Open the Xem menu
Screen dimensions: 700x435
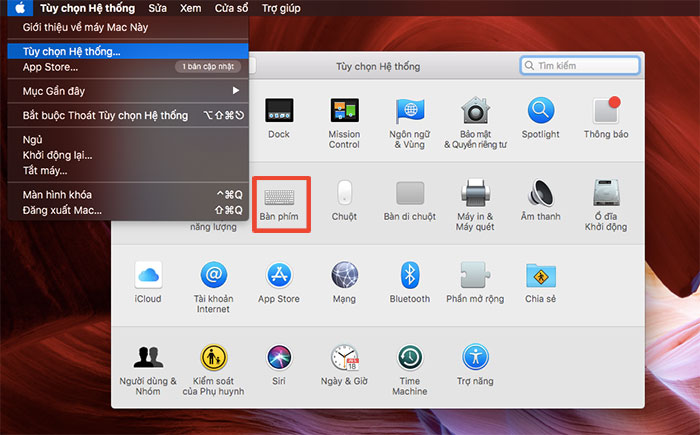pos(191,8)
